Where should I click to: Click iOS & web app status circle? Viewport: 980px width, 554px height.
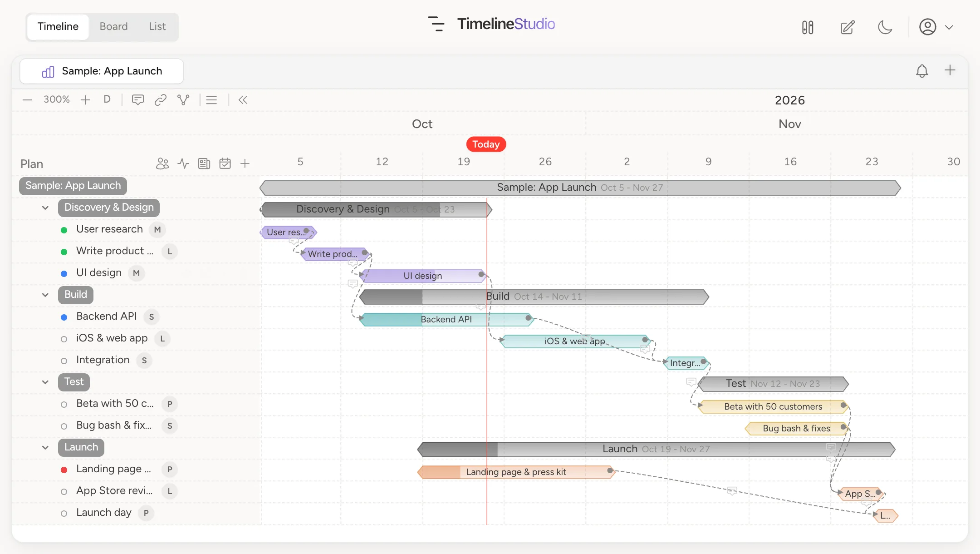[x=64, y=339]
